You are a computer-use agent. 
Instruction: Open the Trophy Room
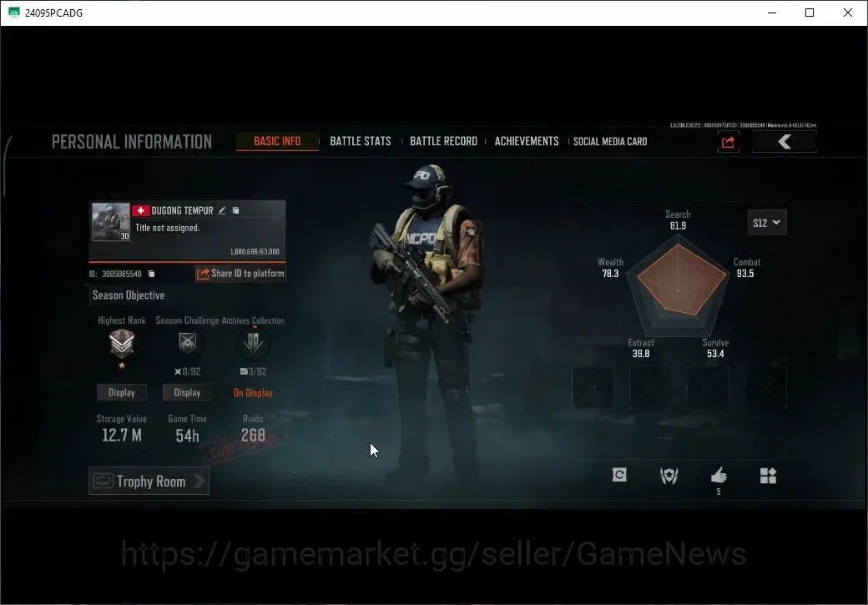(149, 481)
